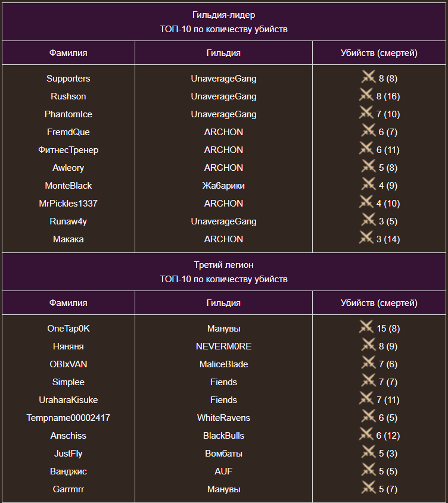The height and width of the screenshot is (503, 448).
Task: Click swords icon in OBIxVAN row
Action: click(368, 363)
